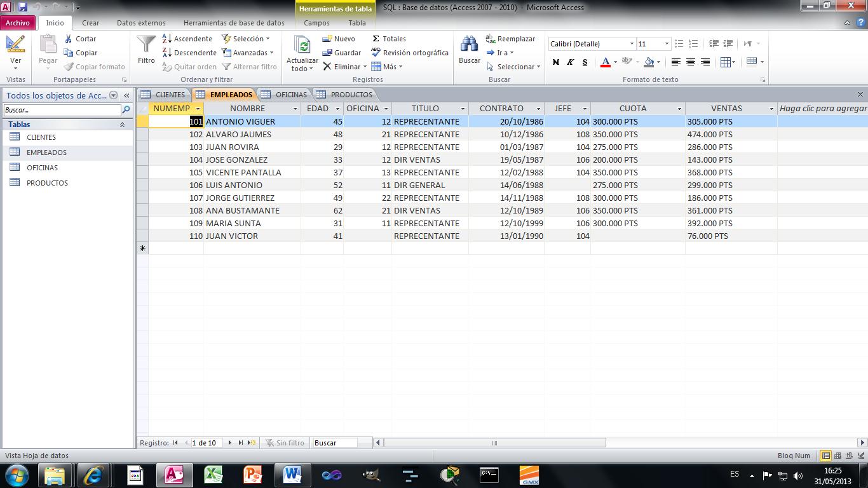Switch to PivotChart view in status bar
The height and width of the screenshot is (488, 868).
pyautogui.click(x=850, y=456)
